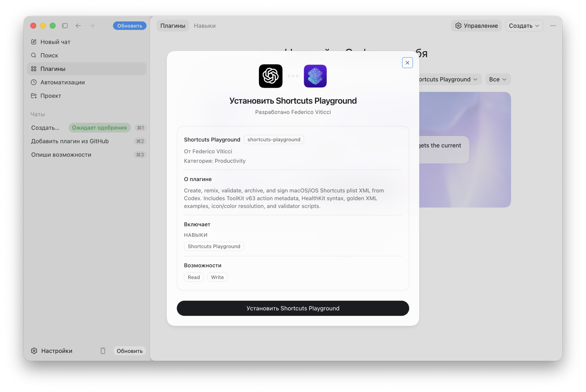This screenshot has height=392, width=586.
Task: Click the Разработано Federico Viticci subtitle
Action: [293, 112]
